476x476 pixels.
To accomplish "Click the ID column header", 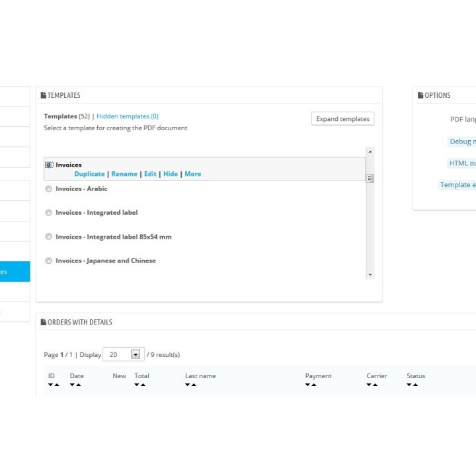I will (x=52, y=376).
